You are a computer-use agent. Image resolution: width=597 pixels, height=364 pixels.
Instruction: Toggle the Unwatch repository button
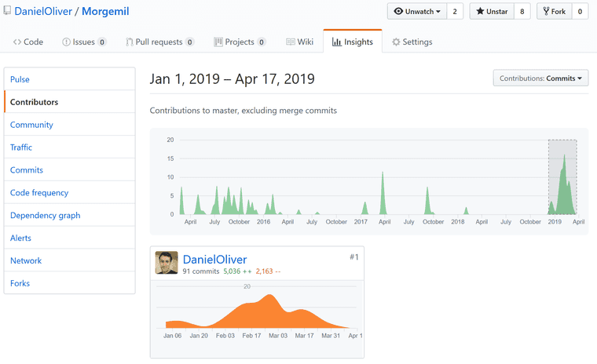(x=416, y=12)
